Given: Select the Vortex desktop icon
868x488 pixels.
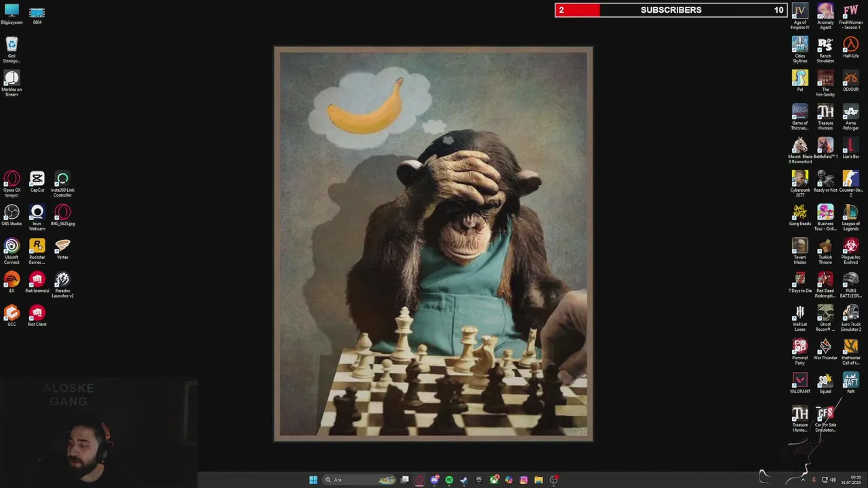Looking at the screenshot, I should (62, 249).
